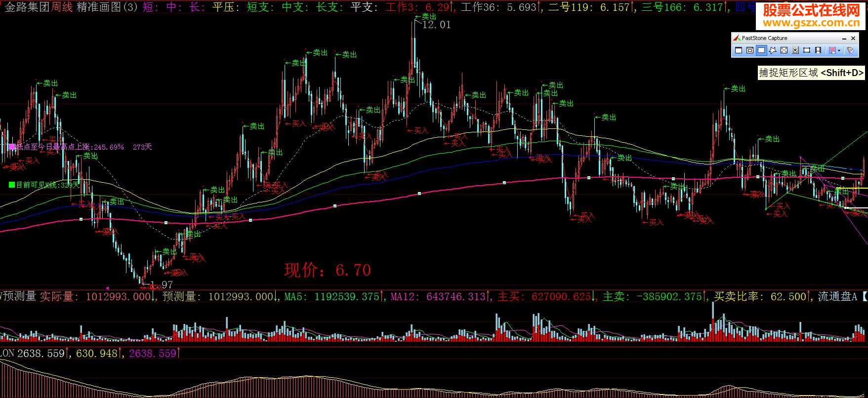The width and height of the screenshot is (868, 398).
Task: Click the 现价: 6.70 price label
Action: click(x=327, y=270)
